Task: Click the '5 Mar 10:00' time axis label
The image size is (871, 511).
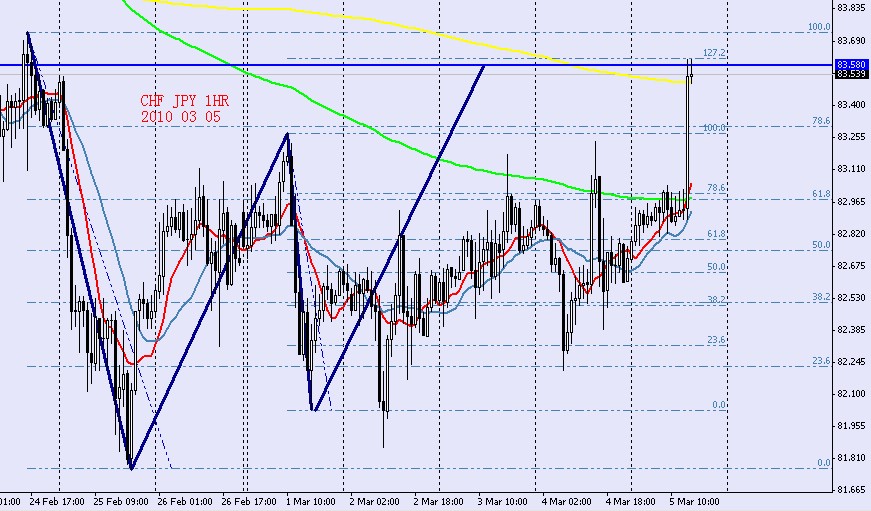Action: 694,502
